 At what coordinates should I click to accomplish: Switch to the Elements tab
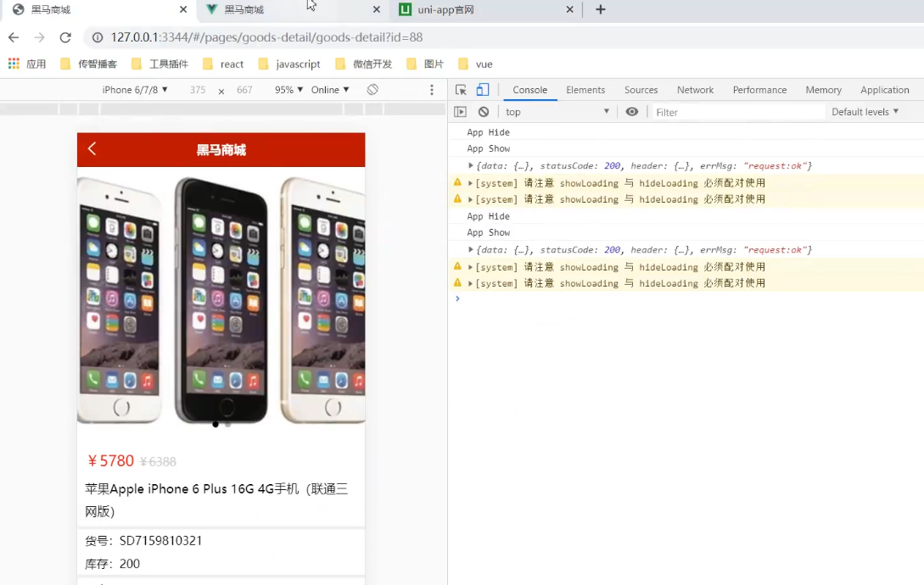[x=585, y=90]
